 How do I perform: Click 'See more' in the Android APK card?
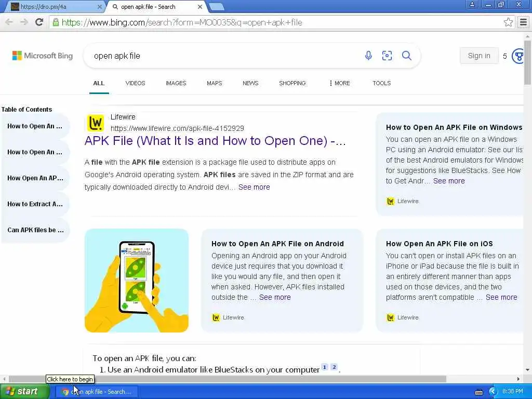[x=275, y=297]
